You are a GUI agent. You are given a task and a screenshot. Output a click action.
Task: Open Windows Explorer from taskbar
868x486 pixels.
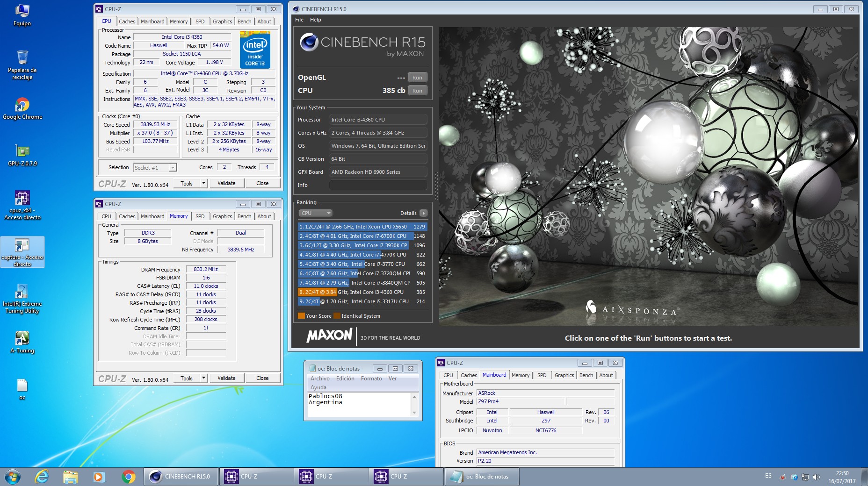[x=71, y=477]
